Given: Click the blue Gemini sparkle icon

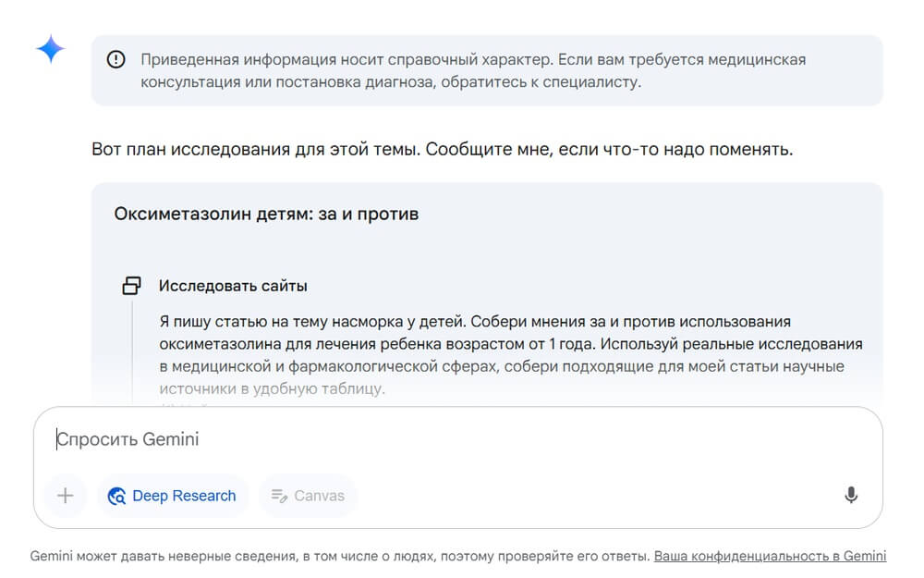Looking at the screenshot, I should coord(51,49).
